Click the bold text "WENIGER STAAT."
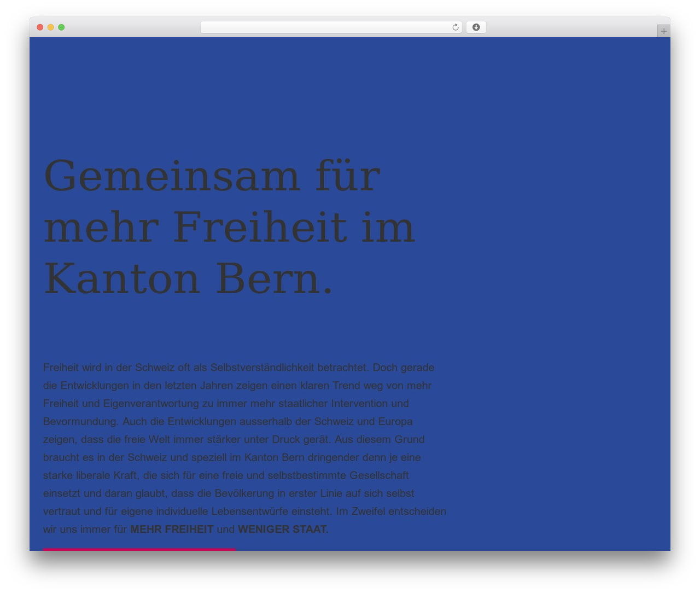 (x=283, y=529)
